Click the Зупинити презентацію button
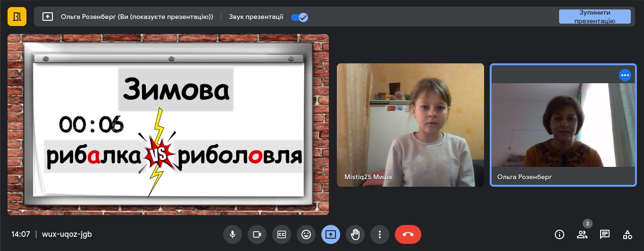644x251 pixels. 594,17
